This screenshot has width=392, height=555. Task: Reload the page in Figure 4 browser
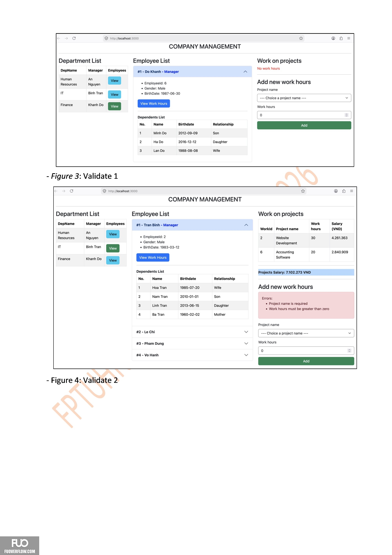click(x=72, y=191)
